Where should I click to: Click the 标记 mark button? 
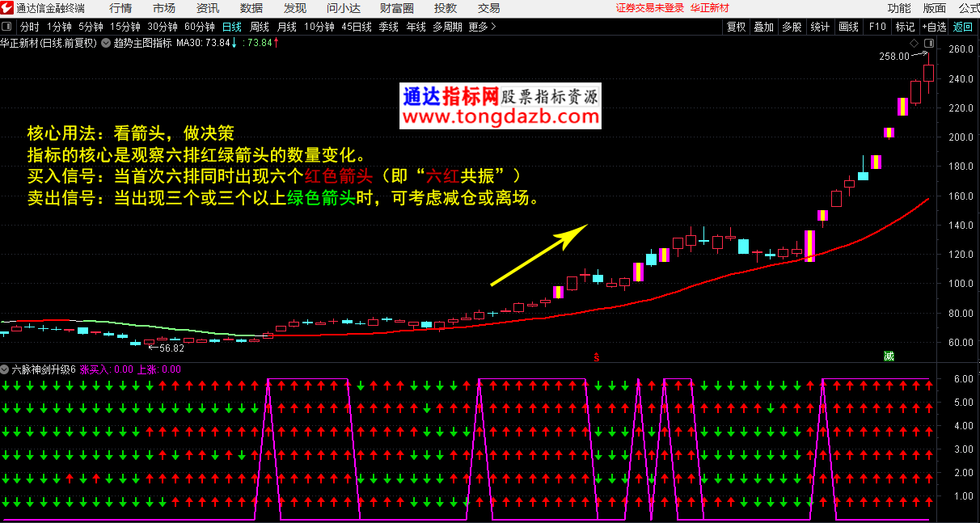click(x=905, y=27)
